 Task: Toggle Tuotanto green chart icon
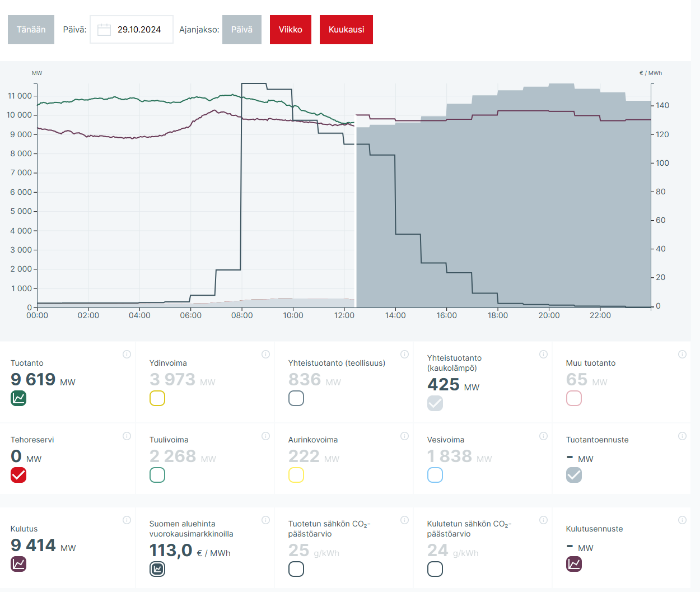click(18, 398)
